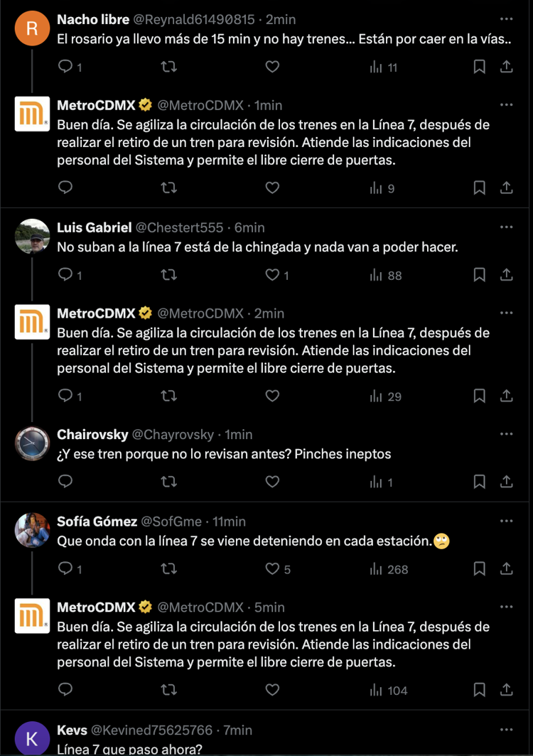
Task: Open more options for Nacho libre's tweet
Action: [x=507, y=18]
